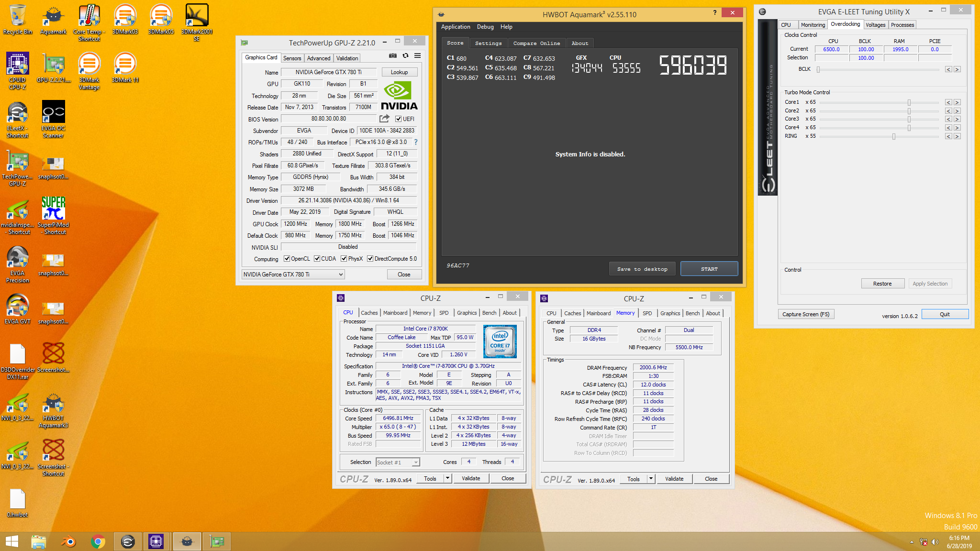Click the START button in Aquamark

[709, 269]
